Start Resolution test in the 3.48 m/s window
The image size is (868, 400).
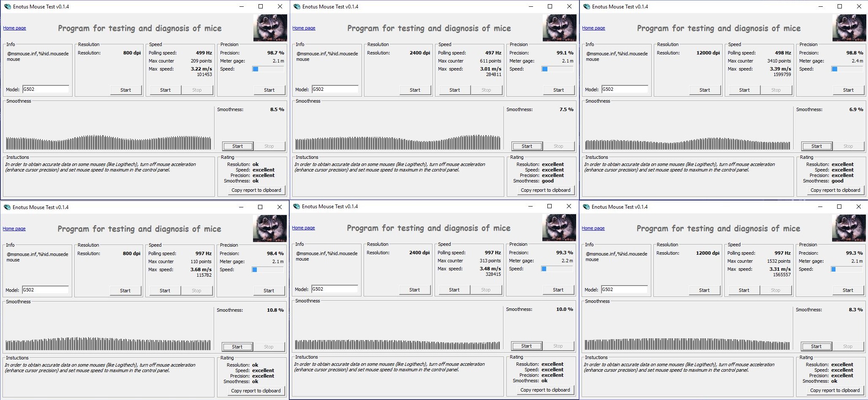click(x=414, y=290)
